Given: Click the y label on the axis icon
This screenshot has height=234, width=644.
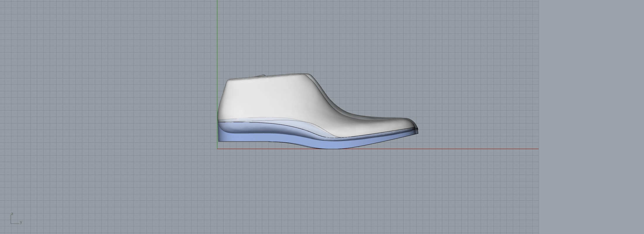Looking at the screenshot, I should click(21, 222).
